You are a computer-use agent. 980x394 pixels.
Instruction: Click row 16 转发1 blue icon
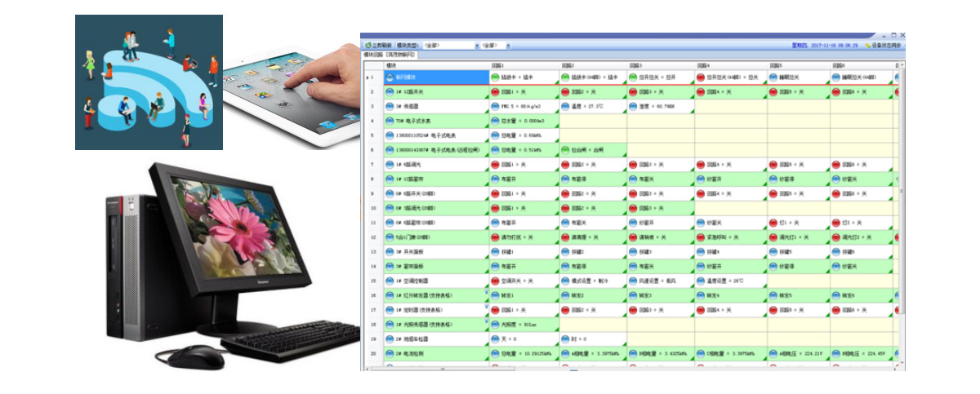click(x=495, y=295)
